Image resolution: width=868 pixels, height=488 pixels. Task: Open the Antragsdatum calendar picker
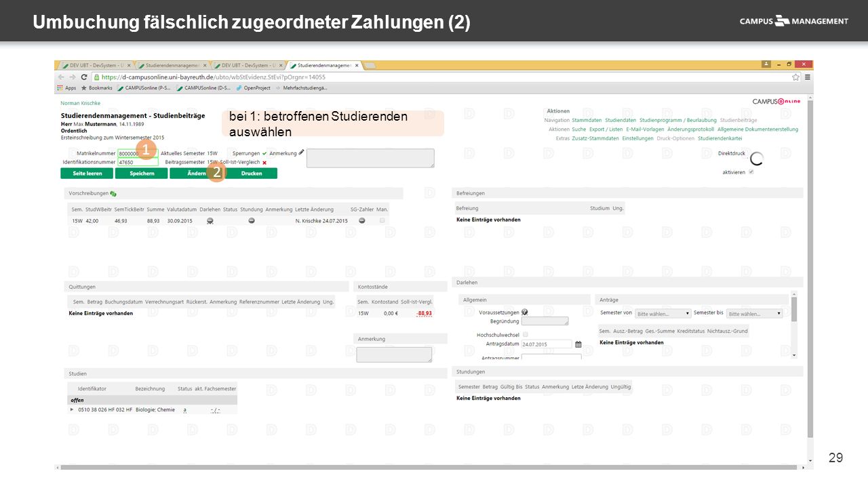click(x=578, y=344)
